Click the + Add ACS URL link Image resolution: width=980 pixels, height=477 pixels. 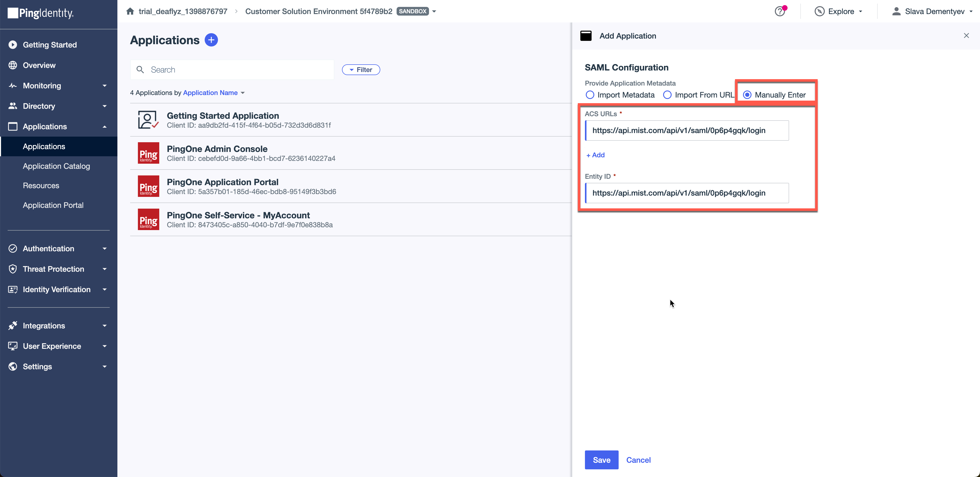595,155
